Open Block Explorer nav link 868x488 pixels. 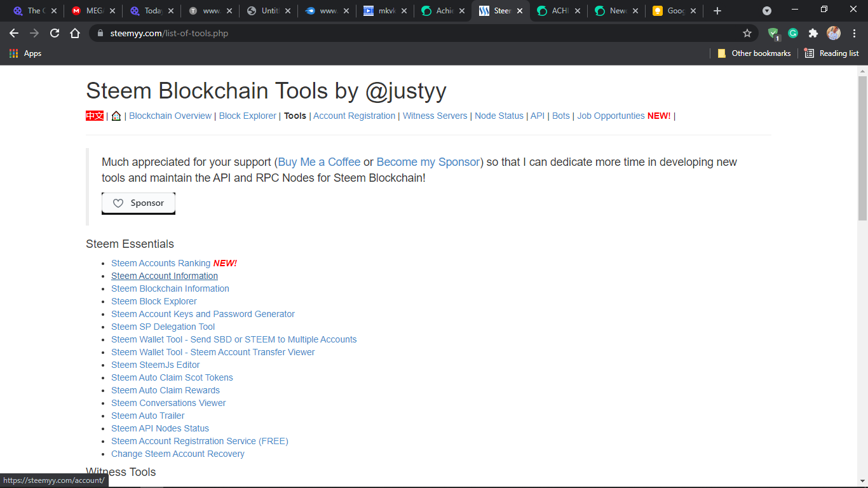(248, 116)
